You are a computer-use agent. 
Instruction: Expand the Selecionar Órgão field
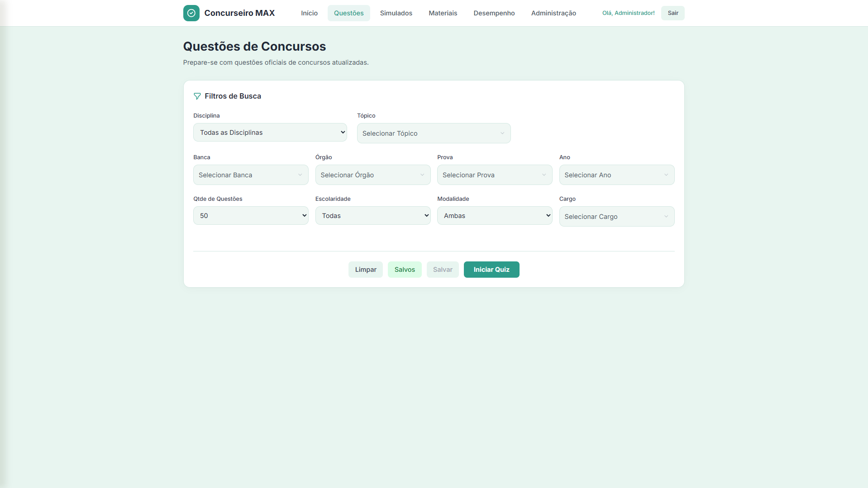point(372,175)
